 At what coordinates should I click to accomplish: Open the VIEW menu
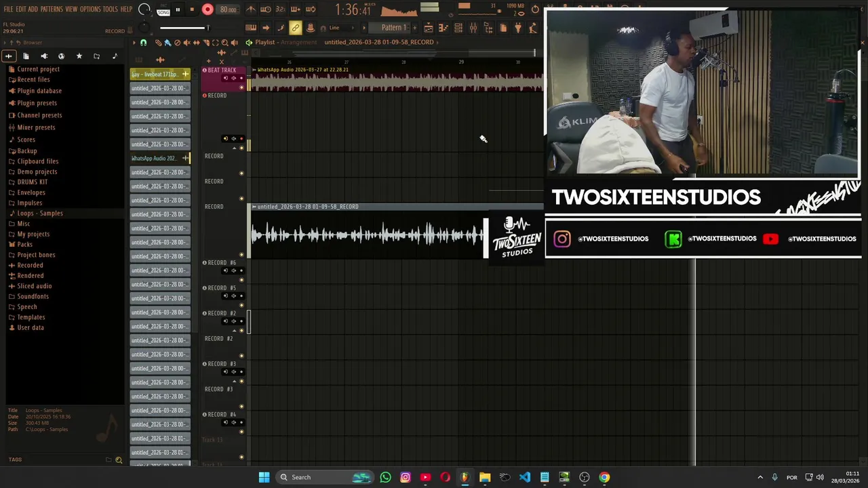[x=71, y=9]
